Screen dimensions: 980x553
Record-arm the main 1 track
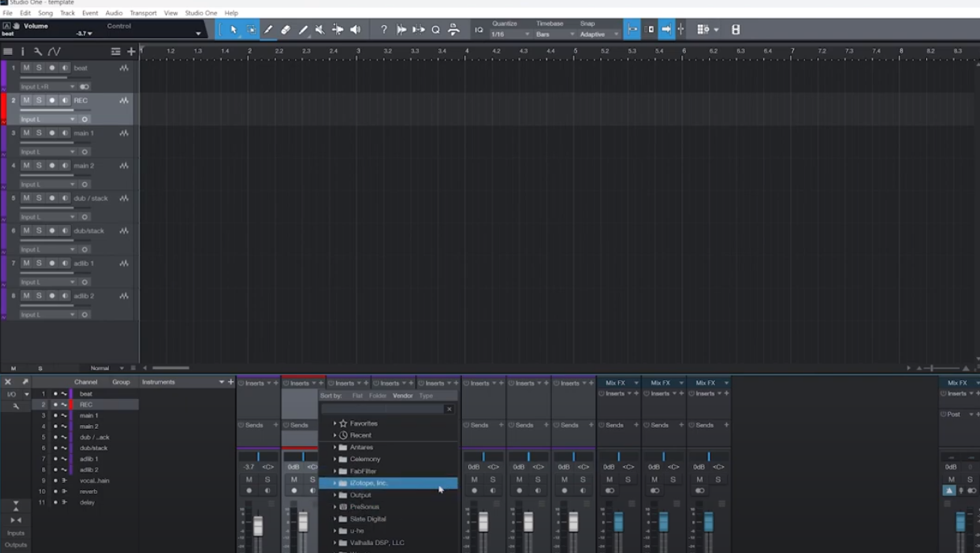52,133
